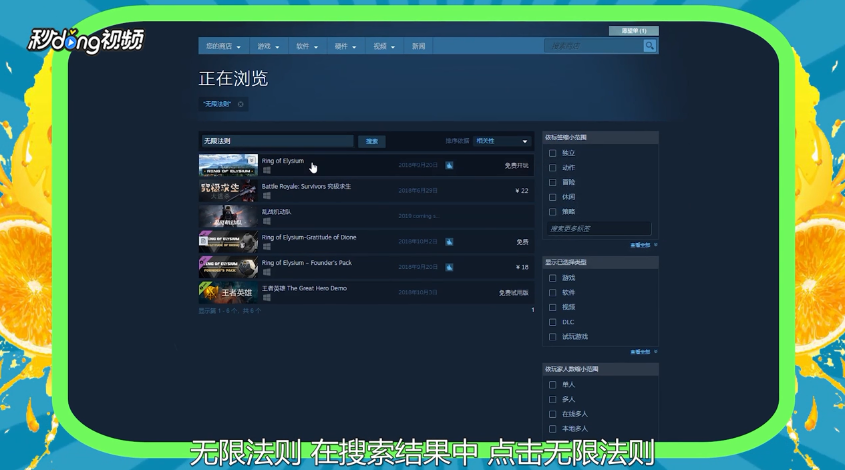Check the 独立 (Indie) tag filter
This screenshot has height=470, width=845.
[x=552, y=153]
